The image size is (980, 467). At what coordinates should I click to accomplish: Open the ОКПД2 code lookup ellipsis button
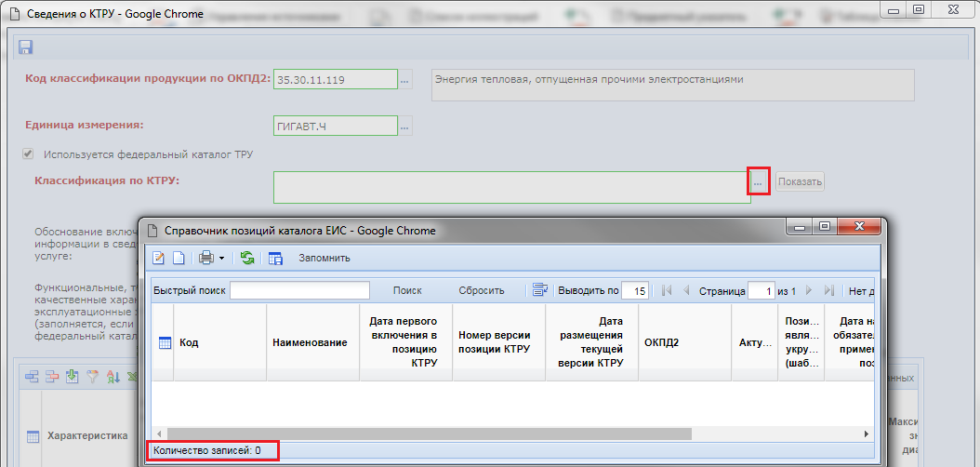(x=404, y=81)
